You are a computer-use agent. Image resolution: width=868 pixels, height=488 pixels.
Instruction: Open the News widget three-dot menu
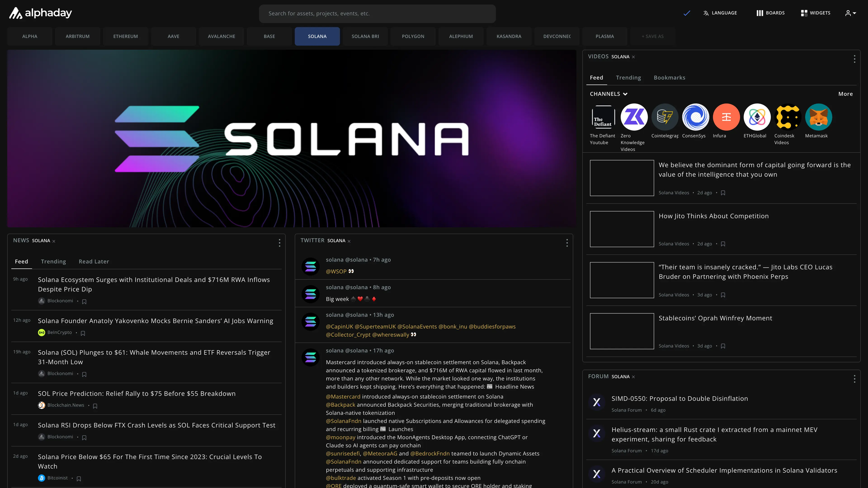(x=279, y=243)
